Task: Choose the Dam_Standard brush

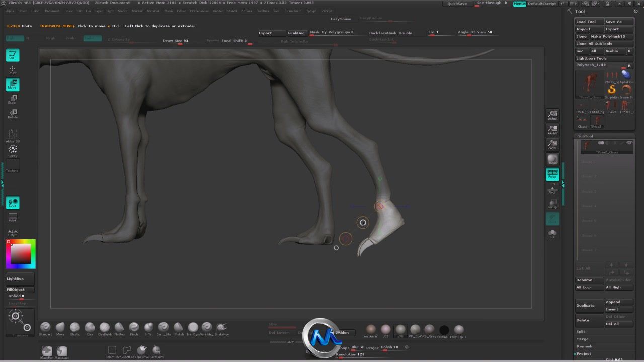Action: pos(164,329)
